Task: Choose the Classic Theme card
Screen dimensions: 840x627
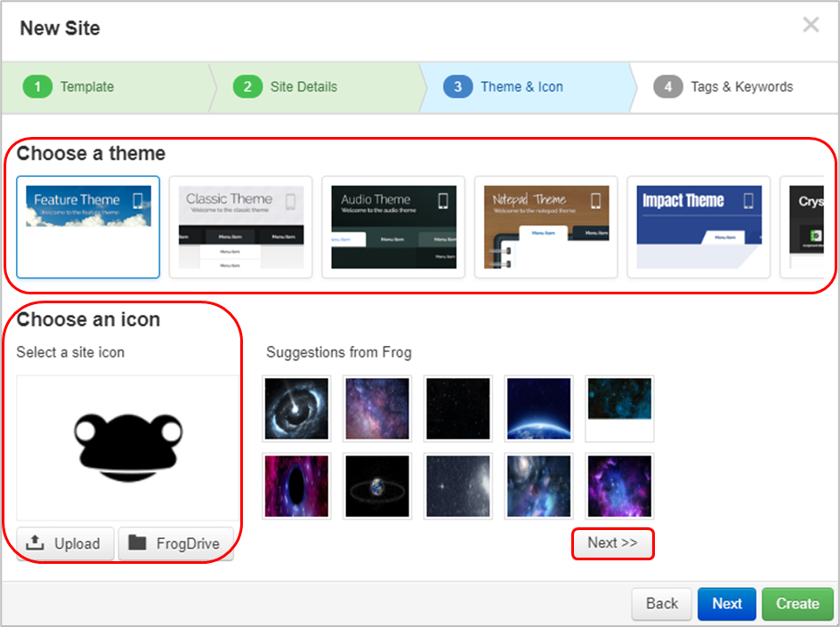Action: tap(240, 227)
